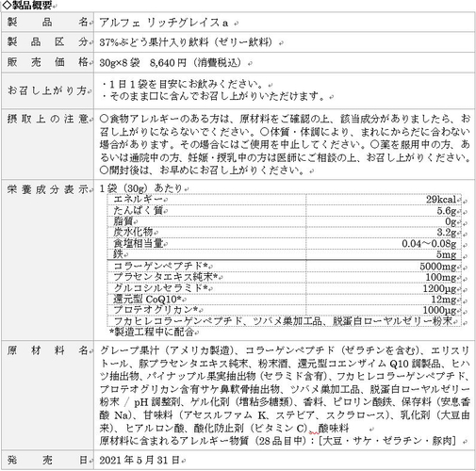Click the コラーゲンペプチド 5000mg value
Image resolution: width=476 pixels, height=471 pixels.
point(437,267)
